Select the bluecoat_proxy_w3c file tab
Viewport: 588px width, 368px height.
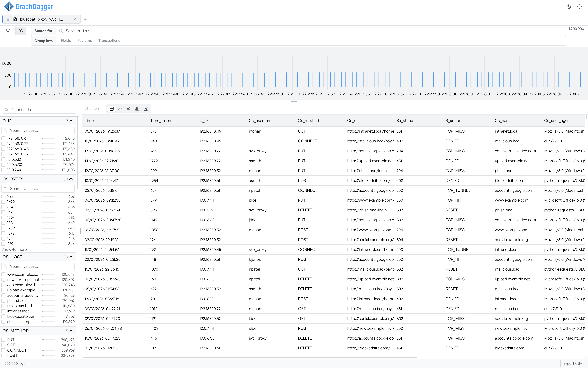[x=41, y=20]
